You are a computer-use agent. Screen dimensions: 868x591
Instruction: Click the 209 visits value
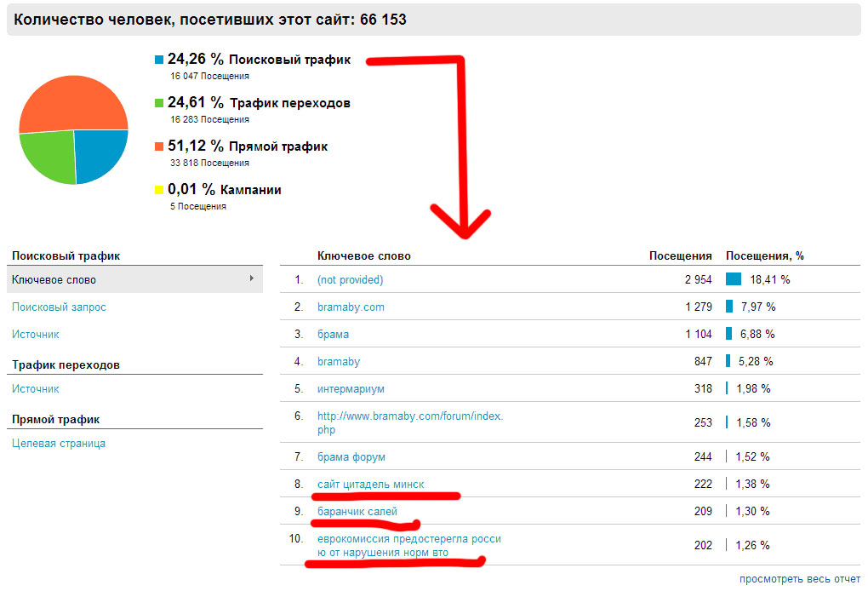(x=703, y=511)
